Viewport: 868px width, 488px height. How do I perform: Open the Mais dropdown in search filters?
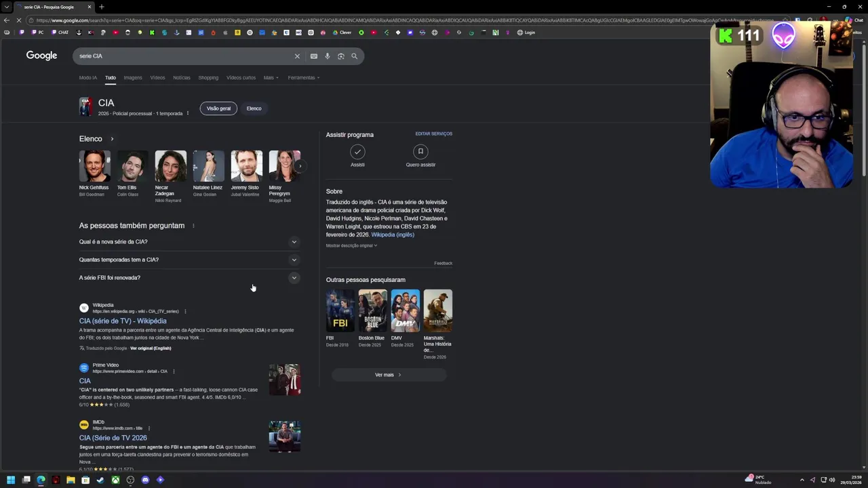coord(270,78)
